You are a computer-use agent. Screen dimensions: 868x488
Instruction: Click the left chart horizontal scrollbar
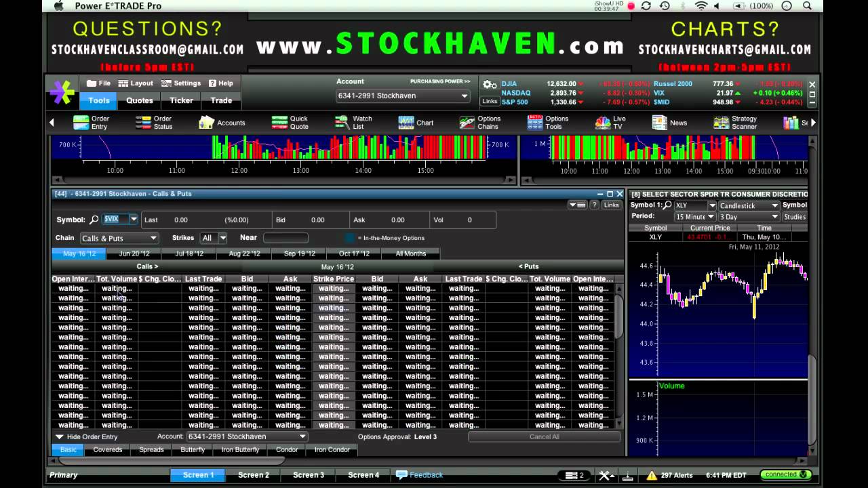coord(283,180)
